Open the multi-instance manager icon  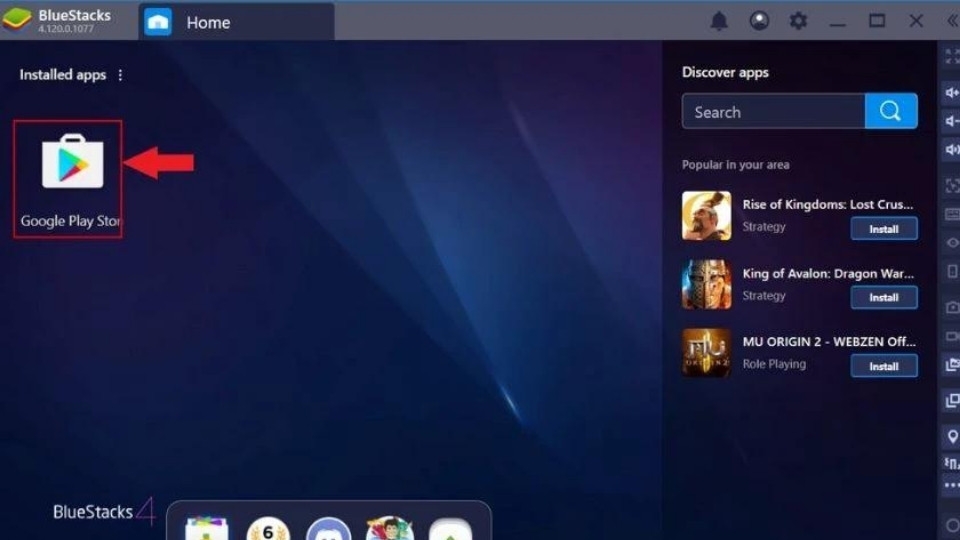tap(952, 401)
